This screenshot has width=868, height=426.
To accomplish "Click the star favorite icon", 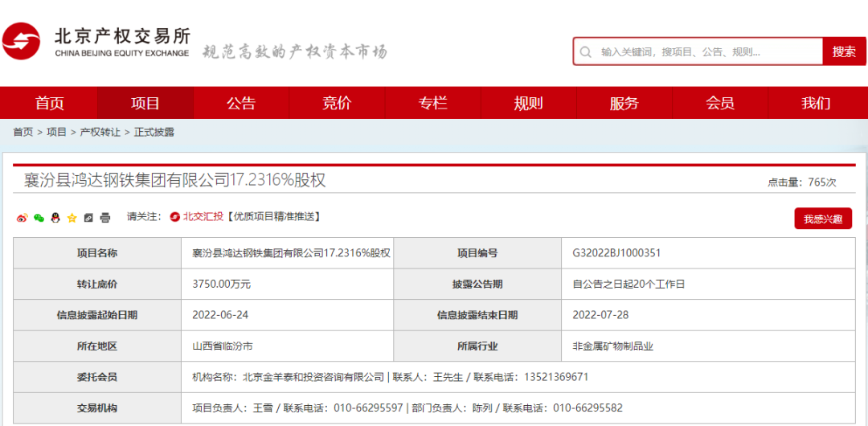I will [x=72, y=218].
